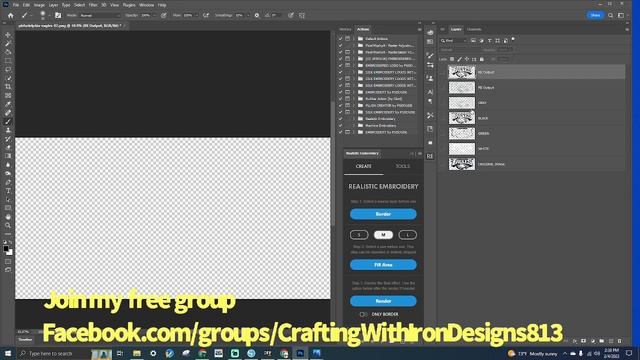This screenshot has width=640, height=360.
Task: Select the Move tool
Action: pyautogui.click(x=8, y=35)
